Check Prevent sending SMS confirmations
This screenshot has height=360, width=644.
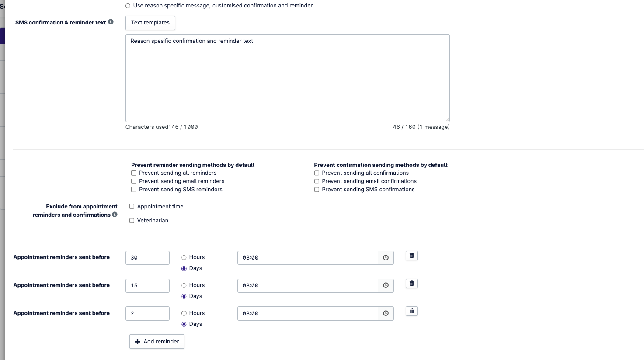(317, 190)
